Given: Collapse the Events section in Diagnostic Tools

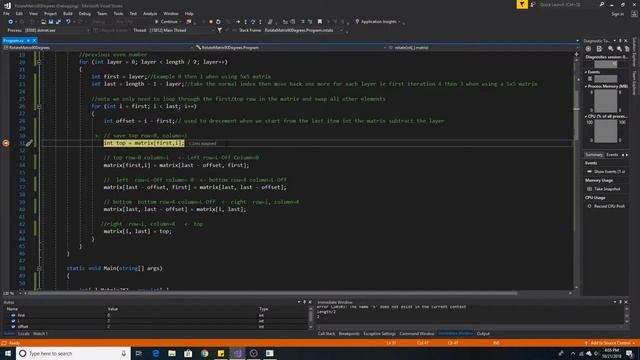Looking at the screenshot, I should [x=587, y=72].
